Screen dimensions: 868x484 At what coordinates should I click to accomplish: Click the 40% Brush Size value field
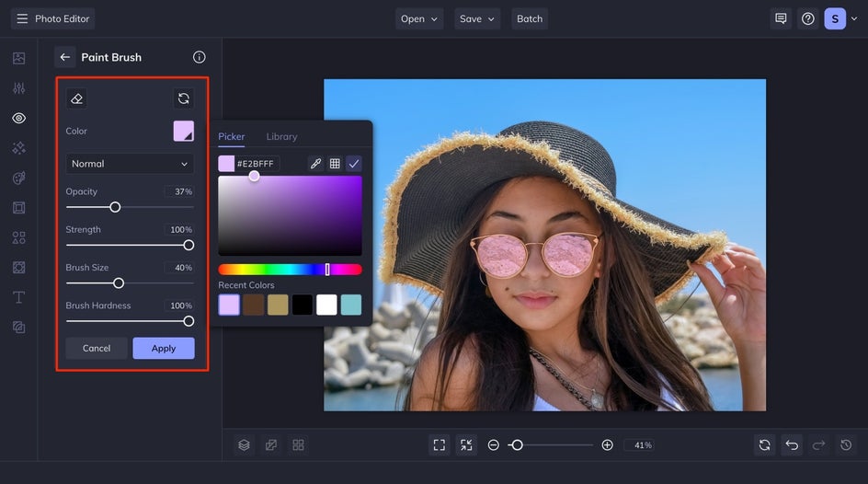click(x=179, y=268)
